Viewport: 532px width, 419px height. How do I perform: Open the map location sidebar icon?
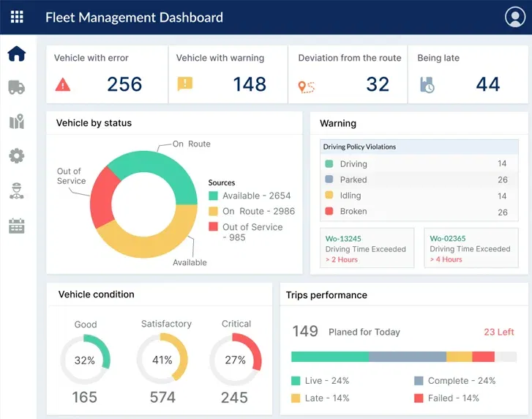(16, 122)
